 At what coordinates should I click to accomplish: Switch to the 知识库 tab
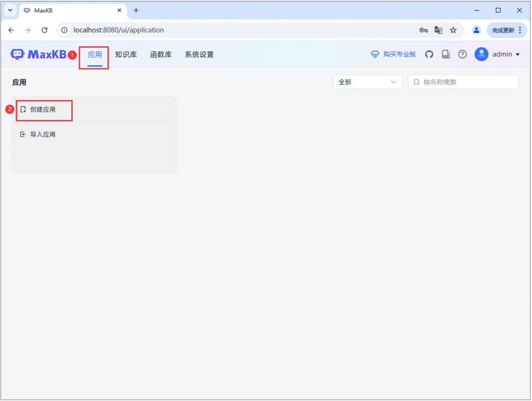pyautogui.click(x=126, y=55)
